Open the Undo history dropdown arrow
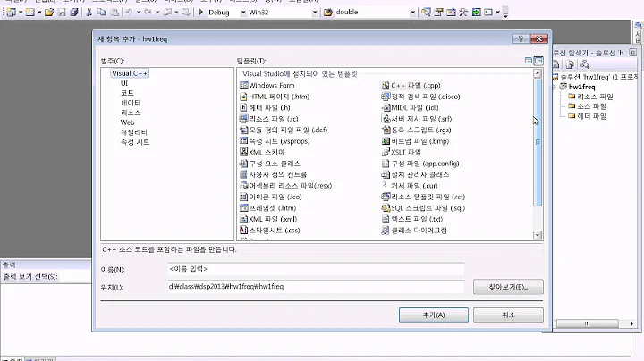This screenshot has width=644, height=361. coord(139,13)
